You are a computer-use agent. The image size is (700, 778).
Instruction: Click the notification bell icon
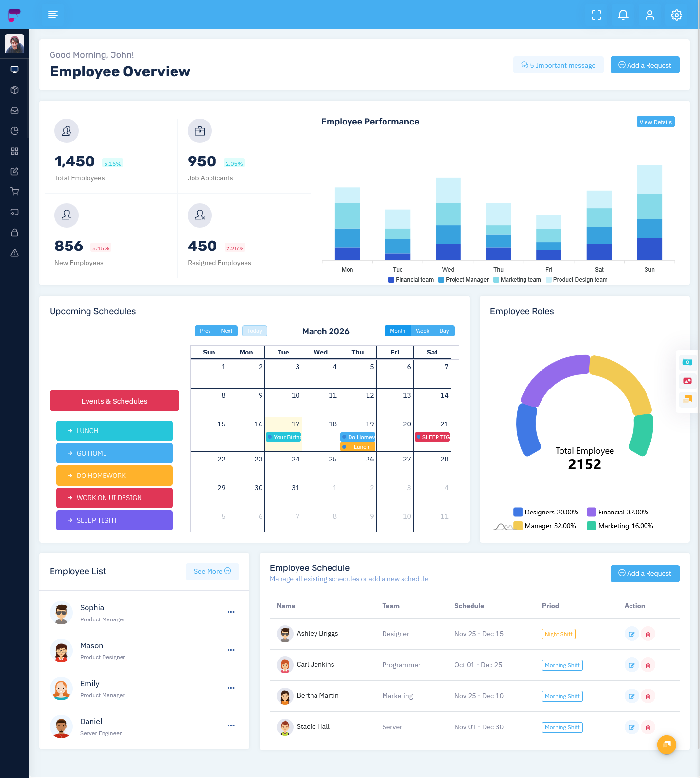click(623, 15)
